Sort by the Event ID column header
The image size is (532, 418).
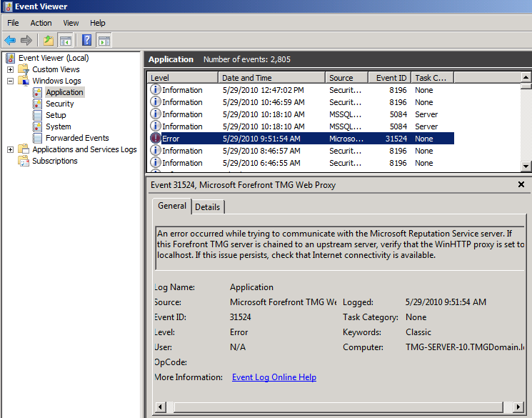tap(389, 78)
